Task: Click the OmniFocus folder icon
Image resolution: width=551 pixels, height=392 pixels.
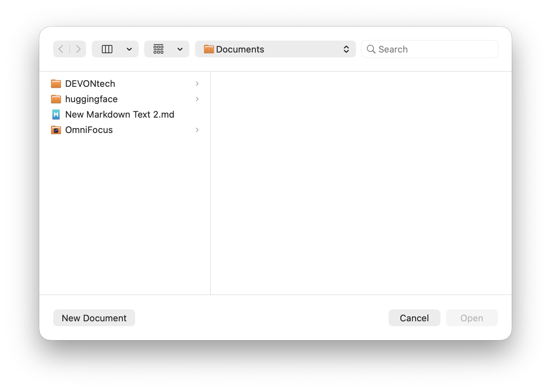Action: (x=56, y=130)
